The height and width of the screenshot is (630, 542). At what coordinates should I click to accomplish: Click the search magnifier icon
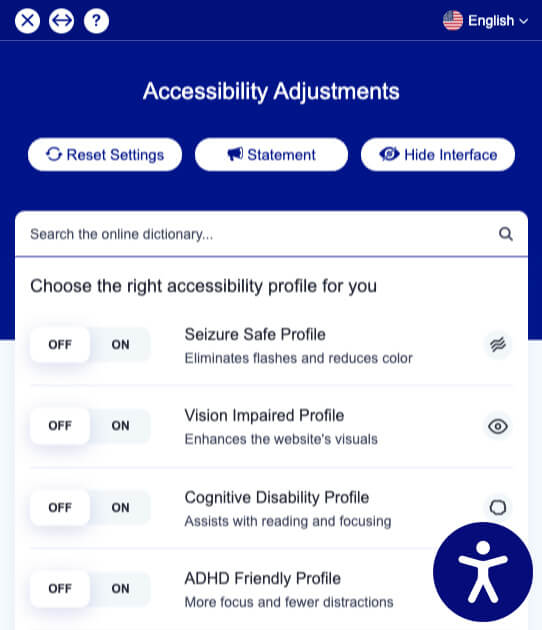coord(505,234)
